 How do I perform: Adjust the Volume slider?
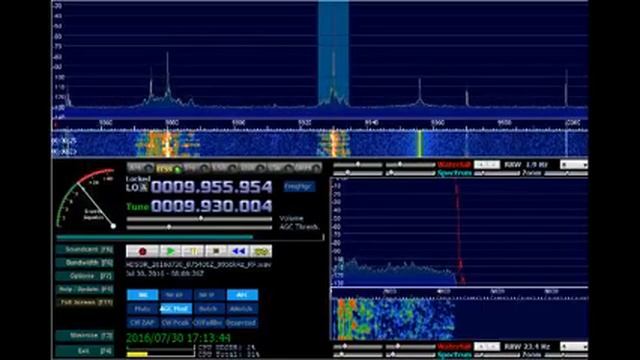pos(199,219)
